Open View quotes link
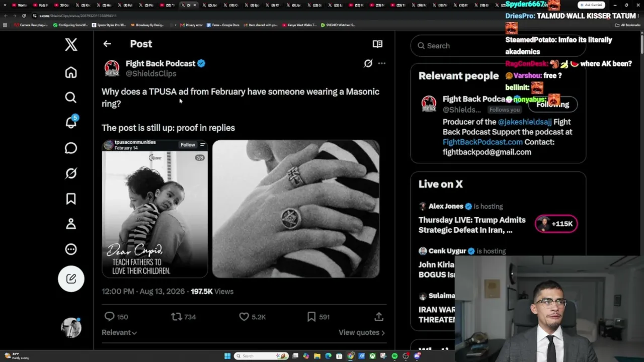The height and width of the screenshot is (362, 644). [x=362, y=332]
